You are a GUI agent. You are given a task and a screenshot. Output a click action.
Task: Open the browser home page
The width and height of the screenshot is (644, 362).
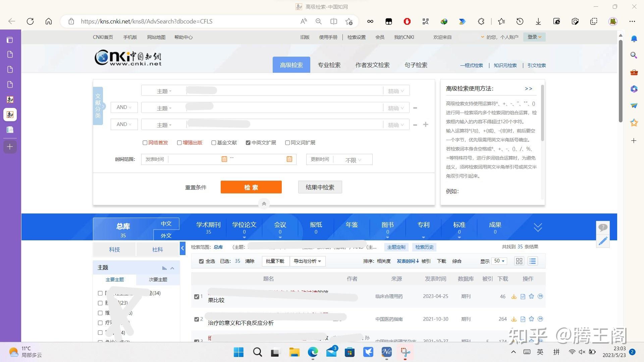pos(49,21)
